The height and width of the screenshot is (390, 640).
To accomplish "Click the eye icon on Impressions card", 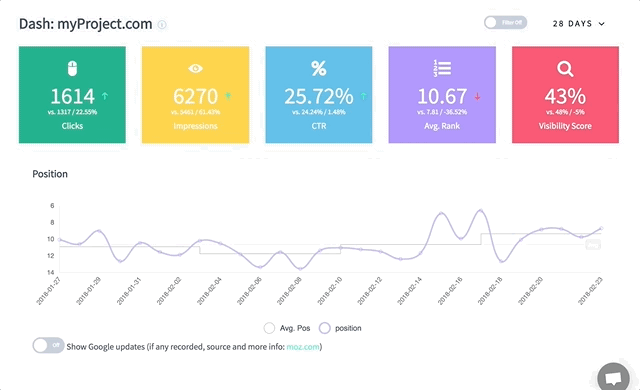I will (196, 68).
